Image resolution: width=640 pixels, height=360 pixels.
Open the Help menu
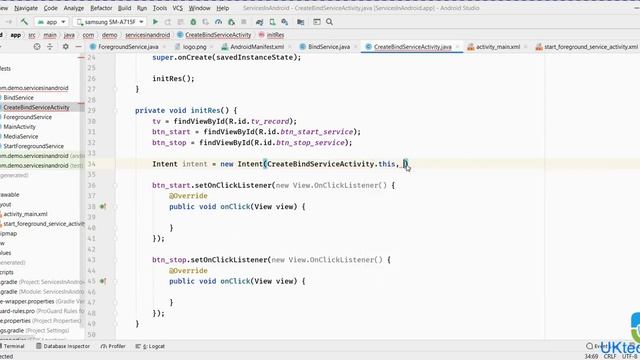pyautogui.click(x=222, y=8)
